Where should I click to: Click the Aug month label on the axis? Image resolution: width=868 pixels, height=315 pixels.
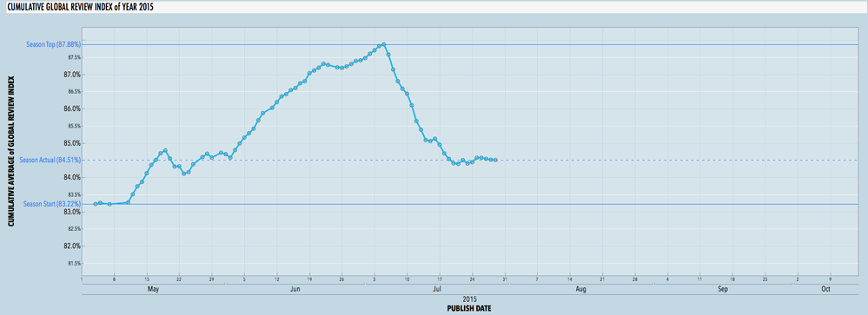tap(580, 289)
